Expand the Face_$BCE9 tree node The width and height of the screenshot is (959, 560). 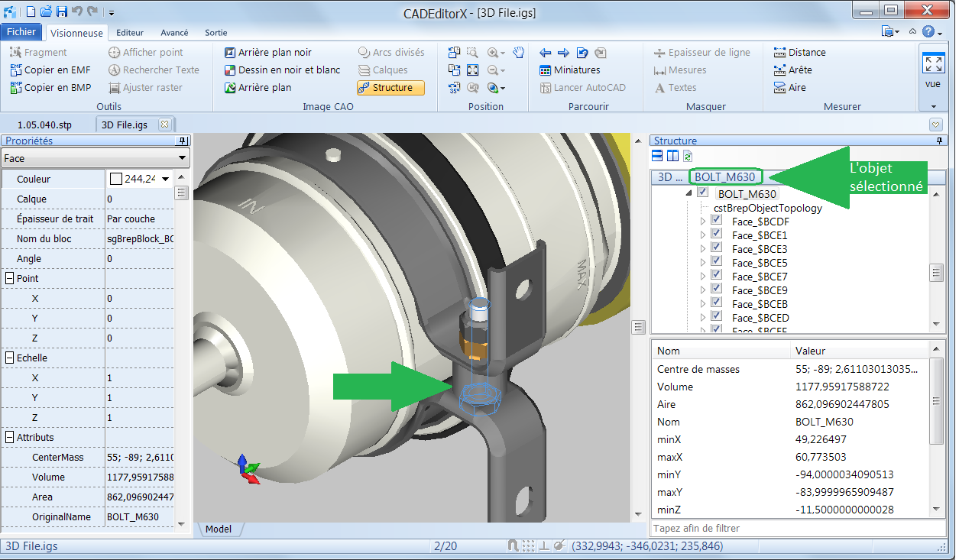703,290
